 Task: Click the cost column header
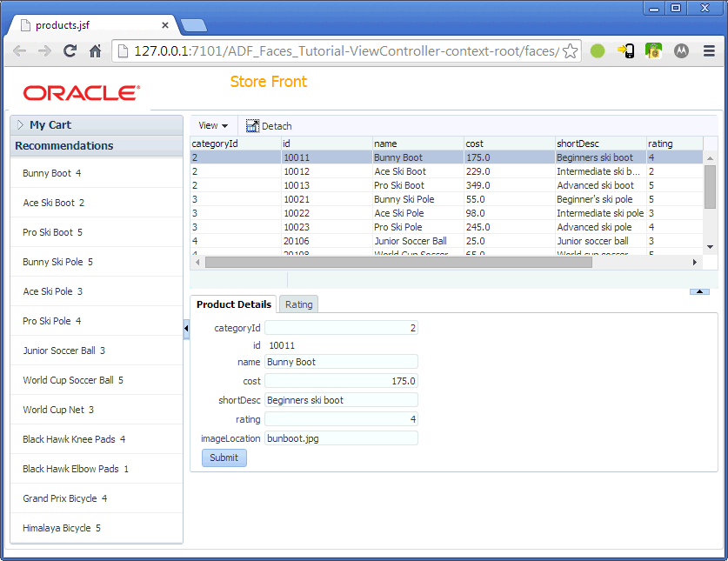pos(510,144)
